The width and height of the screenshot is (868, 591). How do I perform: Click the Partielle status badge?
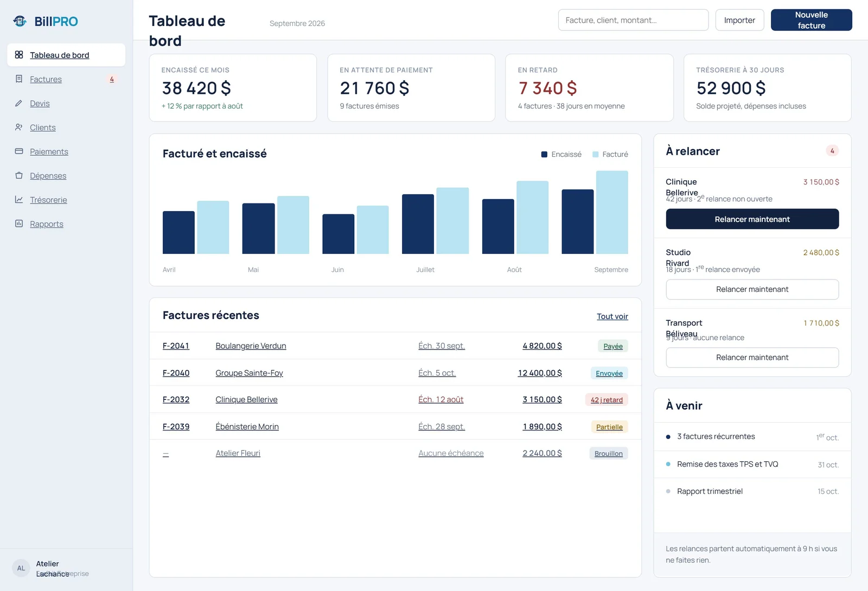(609, 427)
